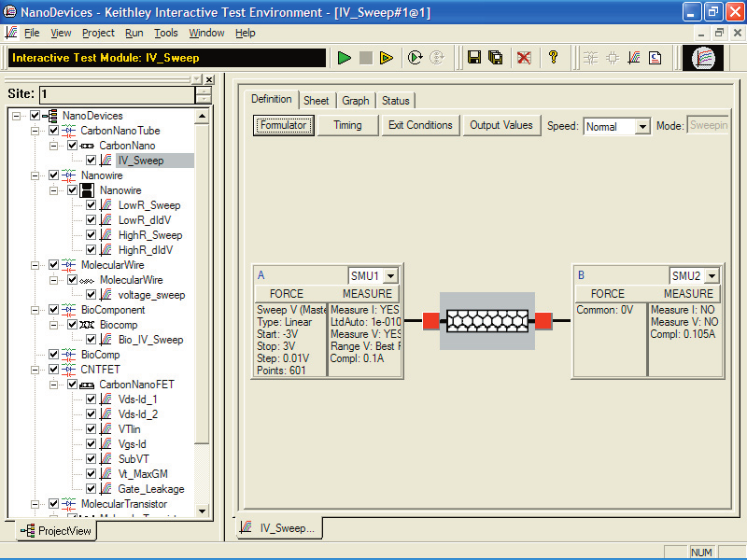Screen dimensions: 747x560
Task: Click the red terminal square left of nanotube
Action: pos(430,321)
